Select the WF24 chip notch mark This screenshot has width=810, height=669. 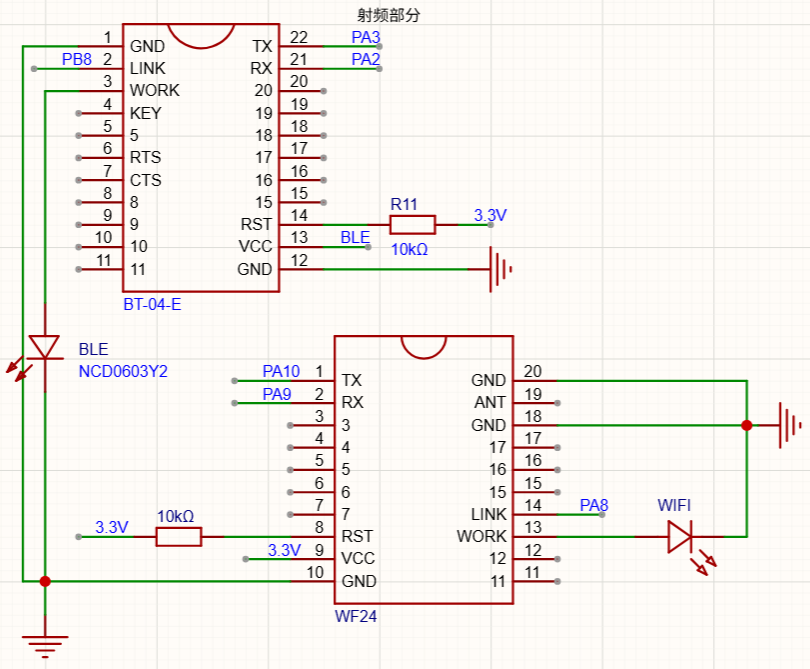tap(424, 348)
